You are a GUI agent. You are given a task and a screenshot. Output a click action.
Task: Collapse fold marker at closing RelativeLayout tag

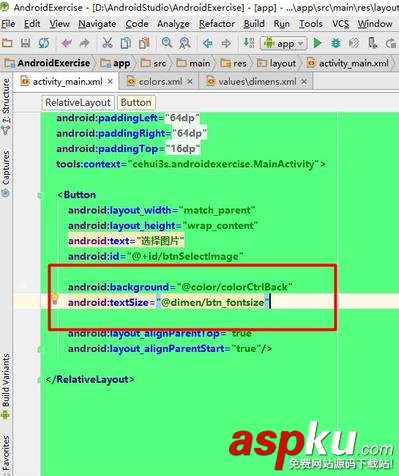pyautogui.click(x=40, y=379)
